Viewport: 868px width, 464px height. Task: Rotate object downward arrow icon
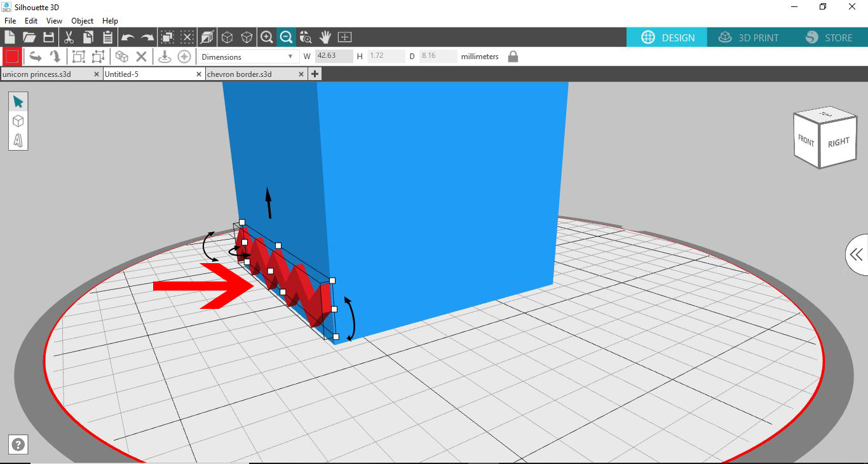click(55, 57)
